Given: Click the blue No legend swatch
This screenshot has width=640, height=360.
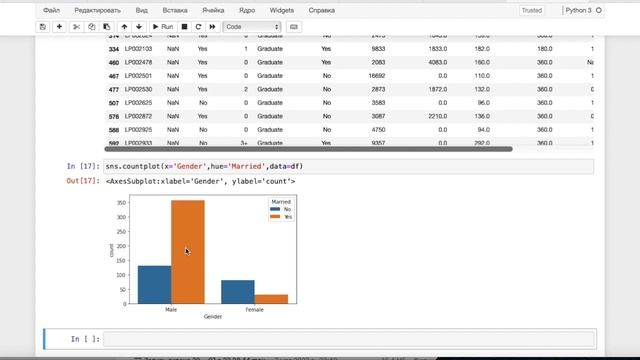Looking at the screenshot, I should (x=275, y=209).
